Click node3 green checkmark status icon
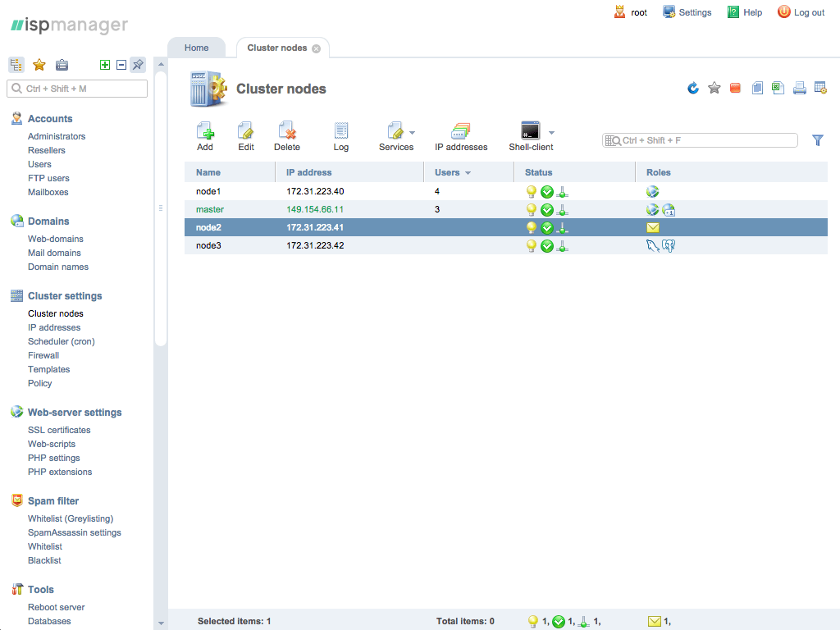Screen dimensions: 840x630 pos(547,246)
